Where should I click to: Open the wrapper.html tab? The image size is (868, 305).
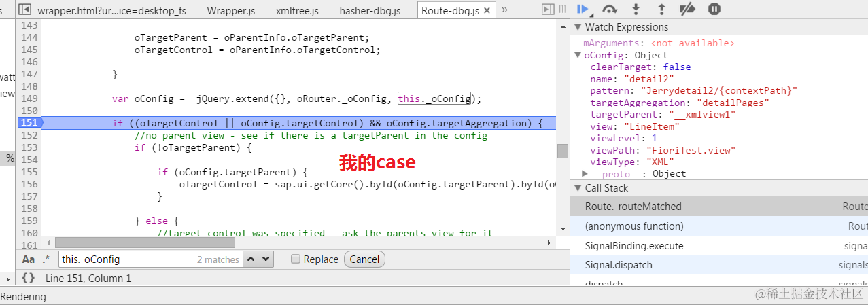tap(112, 10)
